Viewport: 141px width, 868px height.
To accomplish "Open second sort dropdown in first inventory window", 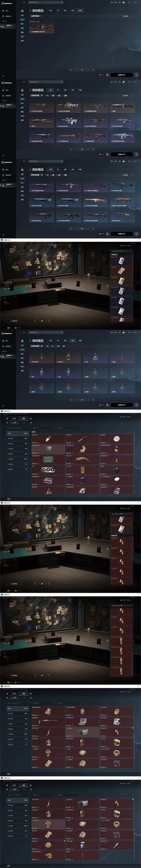I will (68, 428).
